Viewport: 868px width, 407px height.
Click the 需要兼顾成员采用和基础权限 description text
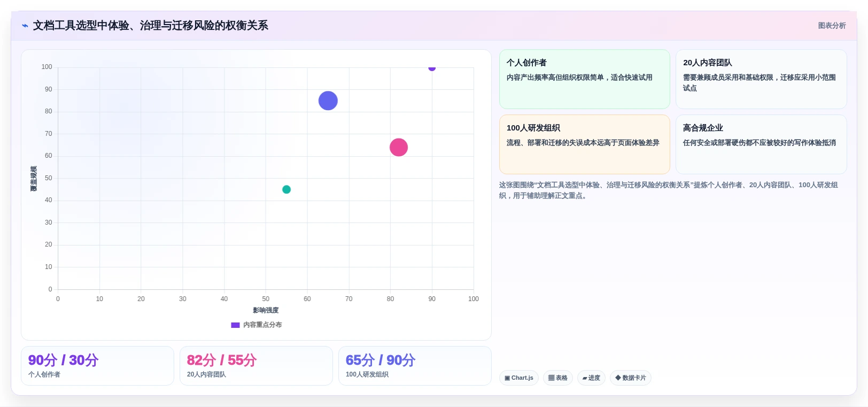tap(759, 83)
